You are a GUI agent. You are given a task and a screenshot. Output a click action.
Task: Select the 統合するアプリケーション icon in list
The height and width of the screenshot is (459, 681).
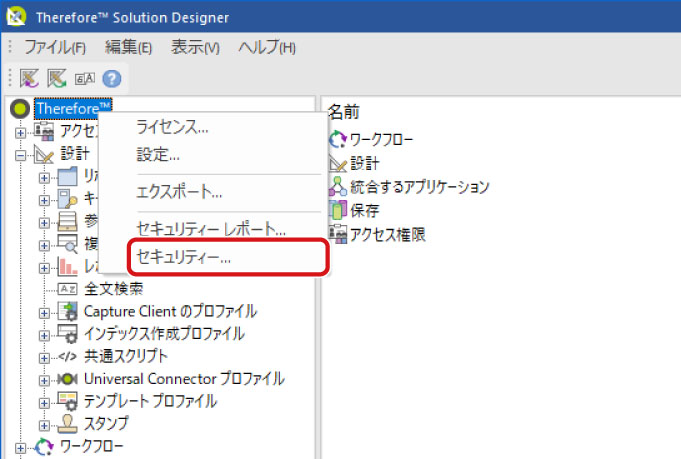[338, 187]
